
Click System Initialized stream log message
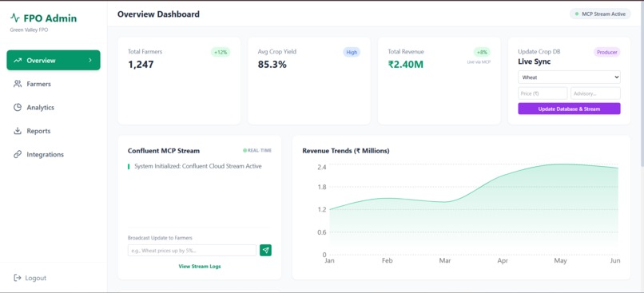198,166
